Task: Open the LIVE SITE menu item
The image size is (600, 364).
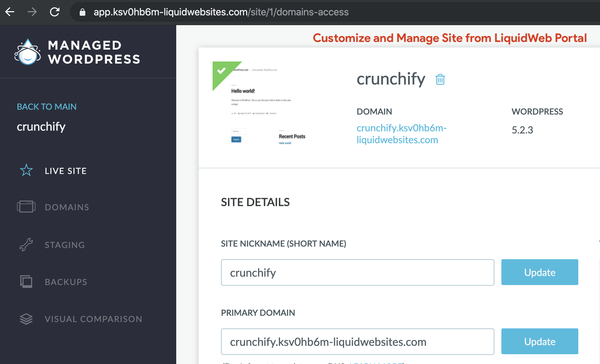Action: click(x=66, y=171)
